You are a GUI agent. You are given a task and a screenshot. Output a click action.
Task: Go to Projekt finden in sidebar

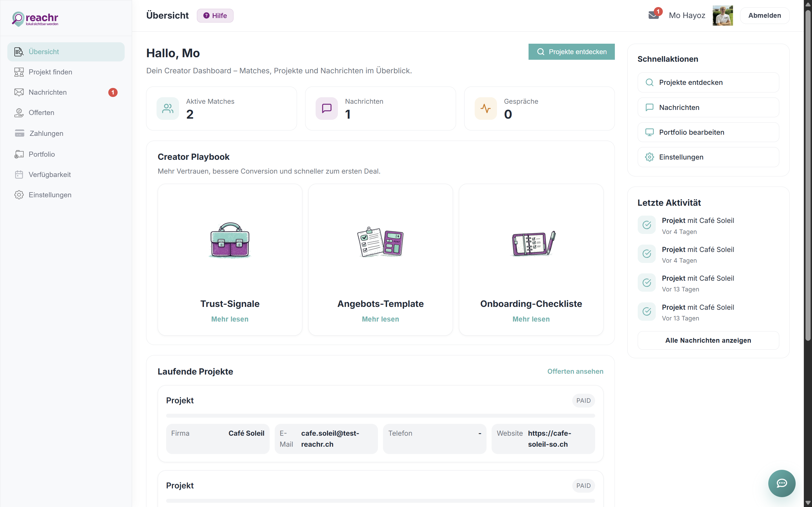pyautogui.click(x=66, y=72)
